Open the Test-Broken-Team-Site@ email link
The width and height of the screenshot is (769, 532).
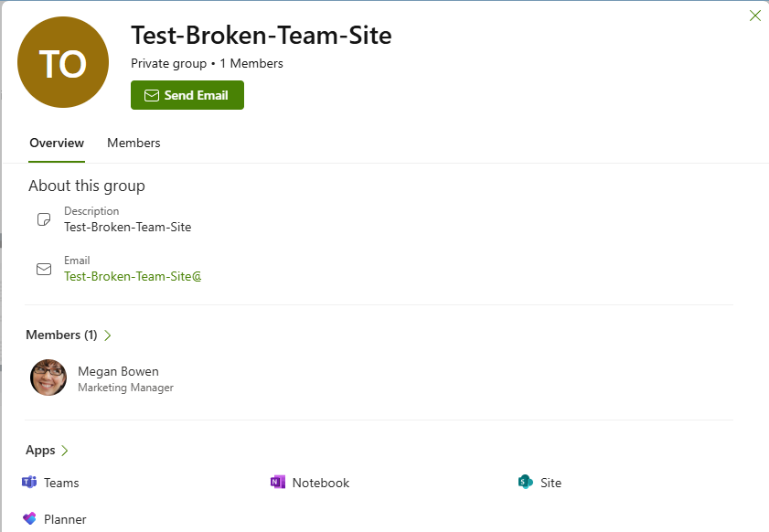133,277
